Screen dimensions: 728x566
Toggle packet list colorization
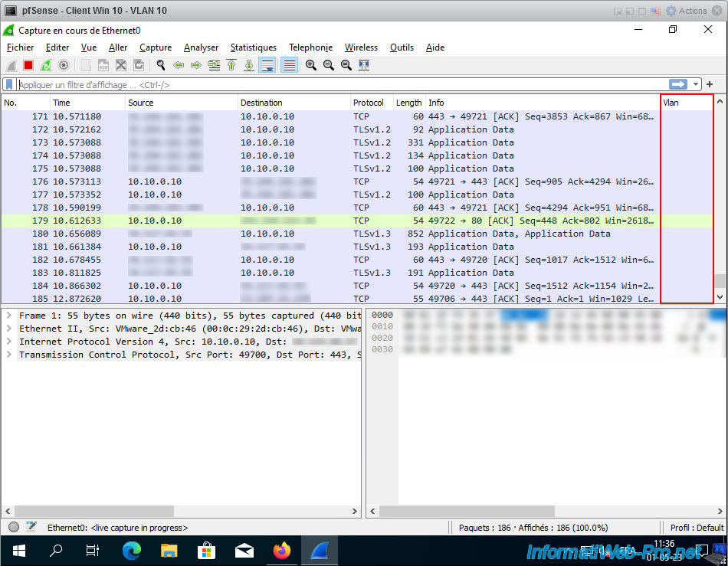coord(289,65)
